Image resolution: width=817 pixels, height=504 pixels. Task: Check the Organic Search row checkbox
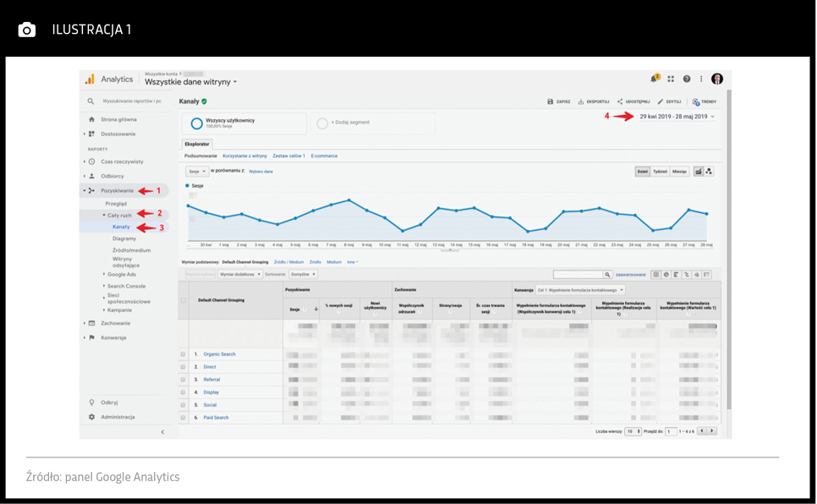pos(183,354)
